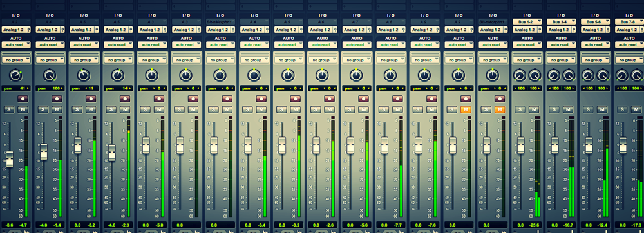
Task: Record-enable the A 6 channel strip
Action: point(329,99)
